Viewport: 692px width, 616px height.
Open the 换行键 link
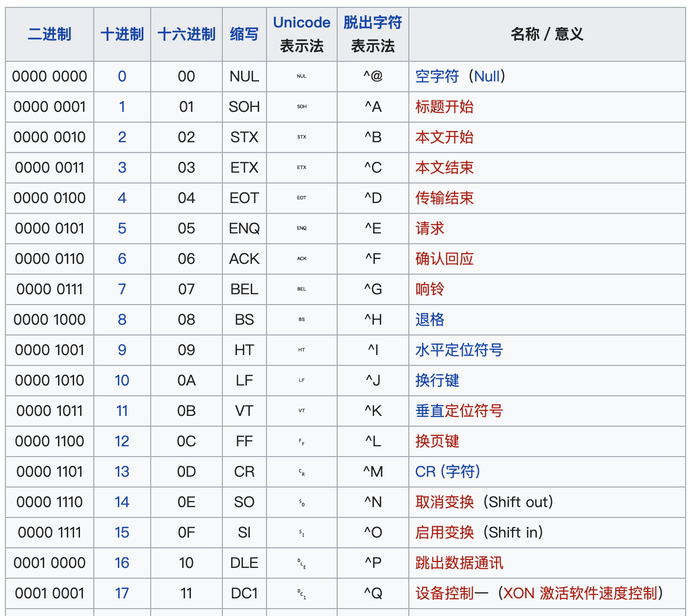pyautogui.click(x=437, y=381)
